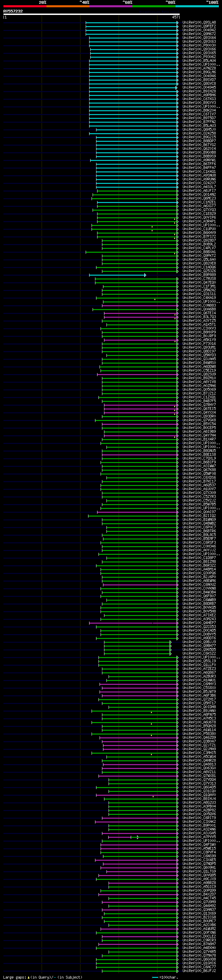
Task: Click the short cyan alignment bar for UniRef100_B9P889
Action: coord(118,275)
